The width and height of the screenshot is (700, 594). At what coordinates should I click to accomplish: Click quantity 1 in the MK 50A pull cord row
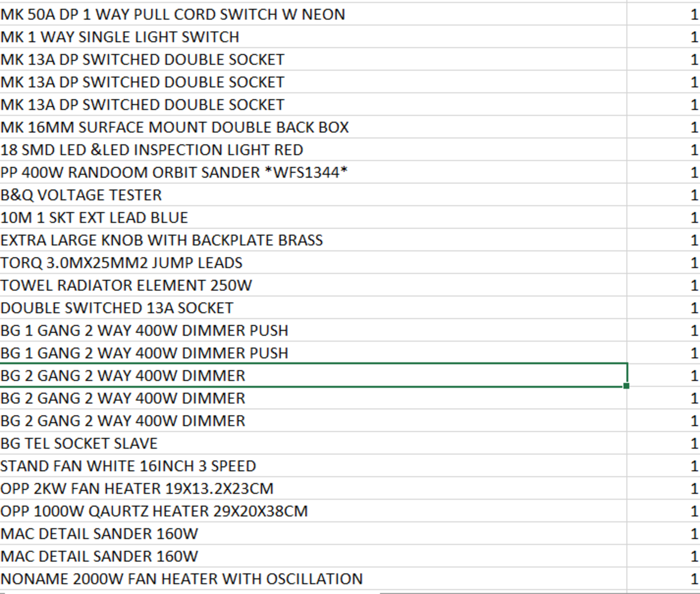tap(664, 14)
